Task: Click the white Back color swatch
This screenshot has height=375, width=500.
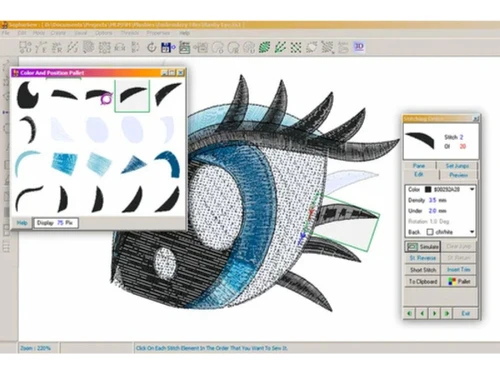Action: point(430,232)
